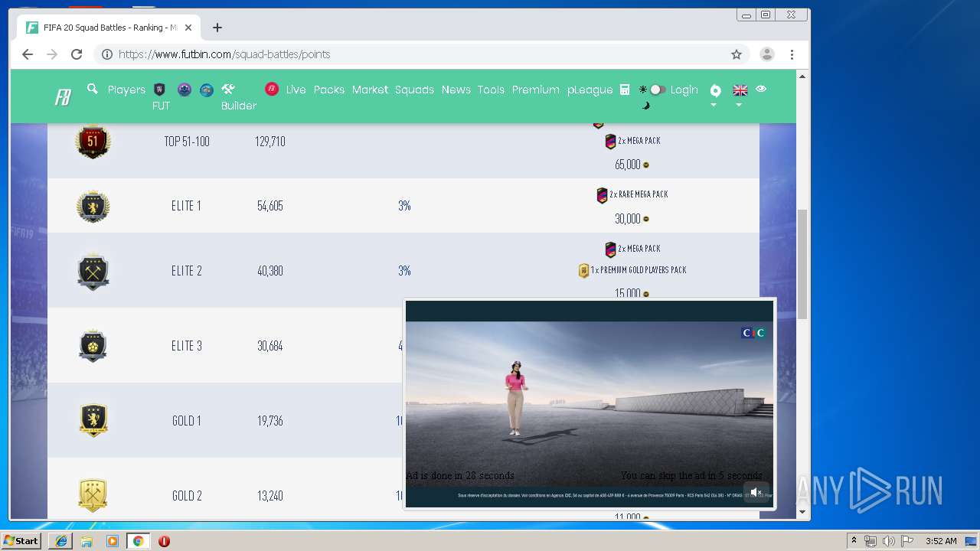
Task: Select the GOLD 1 rank label
Action: 186,421
